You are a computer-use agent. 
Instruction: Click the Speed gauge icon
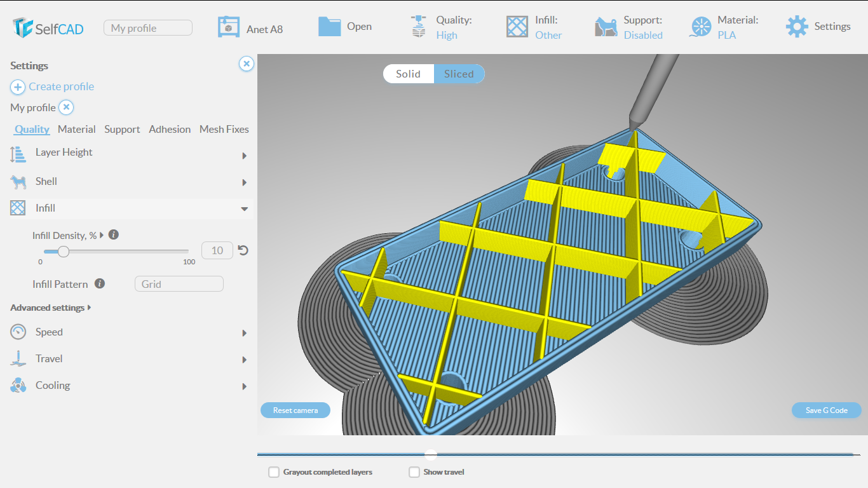coord(18,332)
